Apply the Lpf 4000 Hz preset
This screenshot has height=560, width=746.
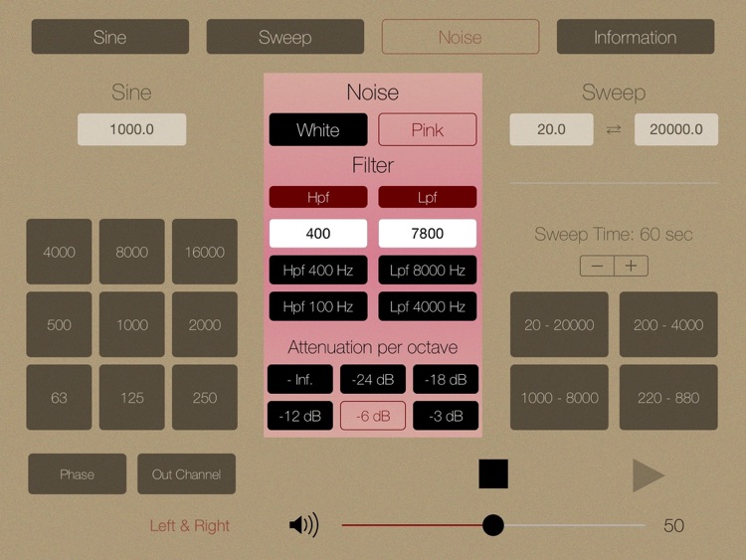tap(428, 306)
